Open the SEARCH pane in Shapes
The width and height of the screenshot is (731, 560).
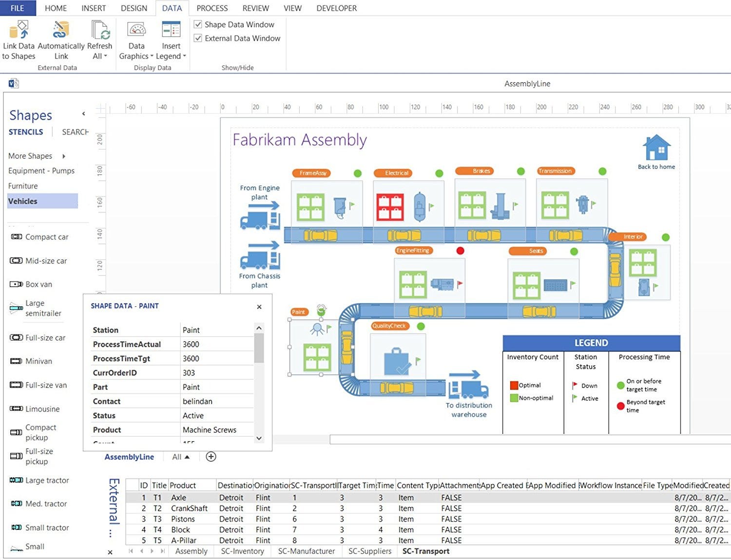pyautogui.click(x=75, y=132)
